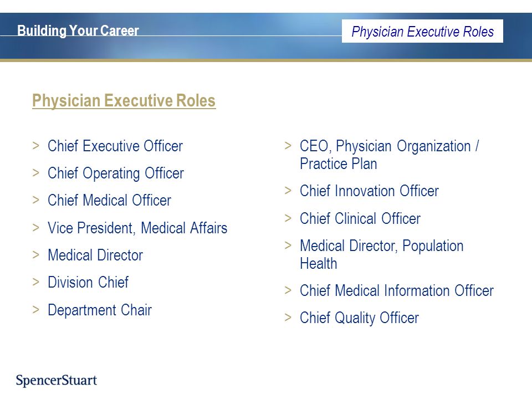The width and height of the screenshot is (532, 399).
Task: Click the arrow bullet beside Division Chief
Action: (36, 282)
